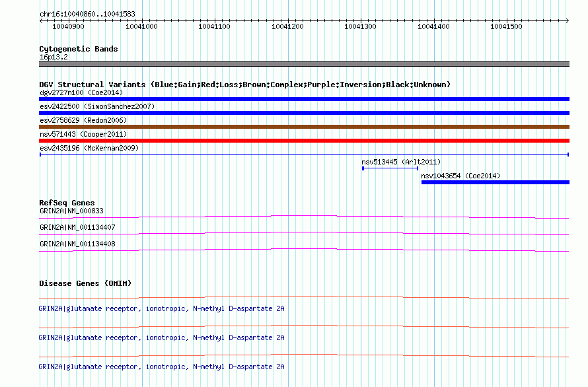Viewport: 588px width, 387px height.
Task: Click the blue bar for nsv1043654
Action: coord(496,182)
